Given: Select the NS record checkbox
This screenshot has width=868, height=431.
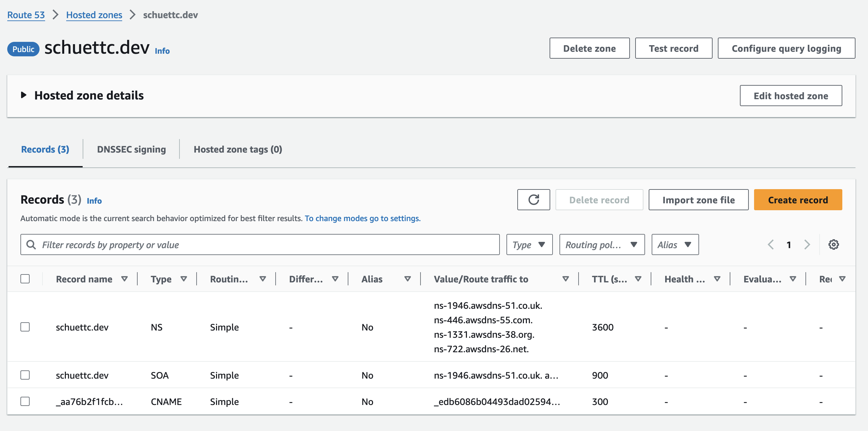Looking at the screenshot, I should coord(25,327).
